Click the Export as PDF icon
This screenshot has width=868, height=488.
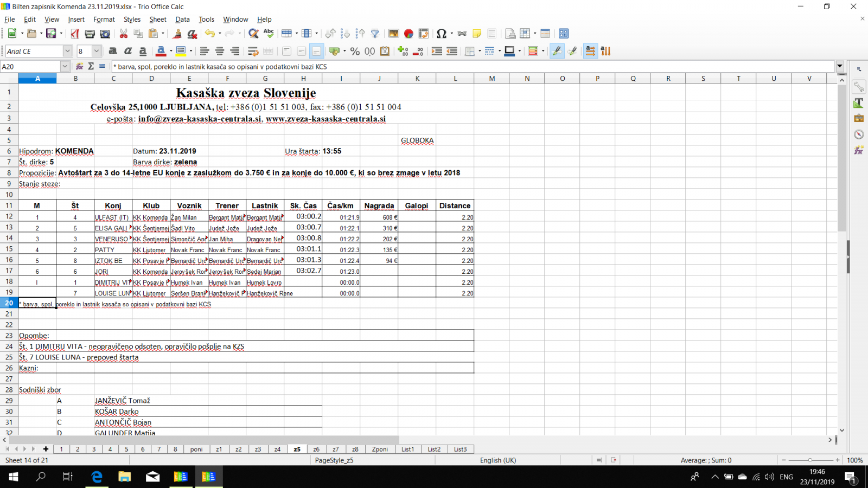(75, 34)
